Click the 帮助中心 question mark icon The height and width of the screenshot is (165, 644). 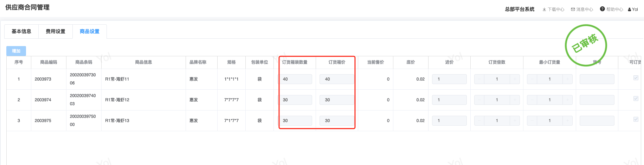click(602, 9)
